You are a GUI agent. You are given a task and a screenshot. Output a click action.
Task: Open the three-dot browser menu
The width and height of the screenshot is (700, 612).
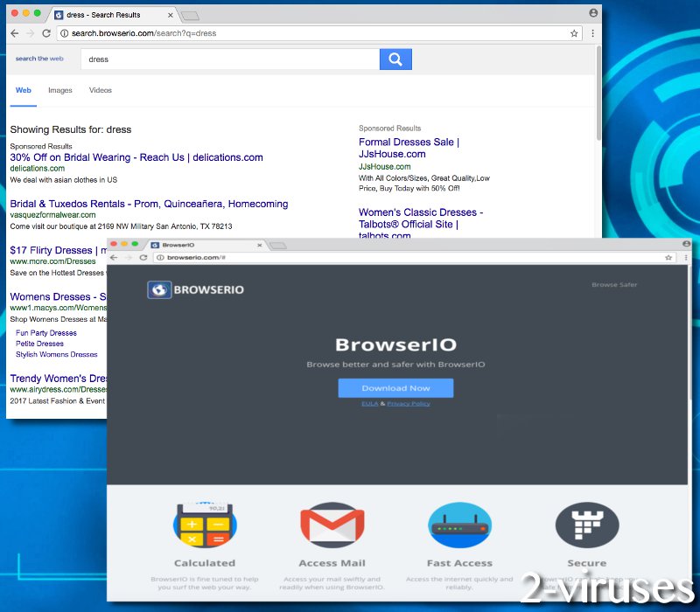pyautogui.click(x=592, y=33)
